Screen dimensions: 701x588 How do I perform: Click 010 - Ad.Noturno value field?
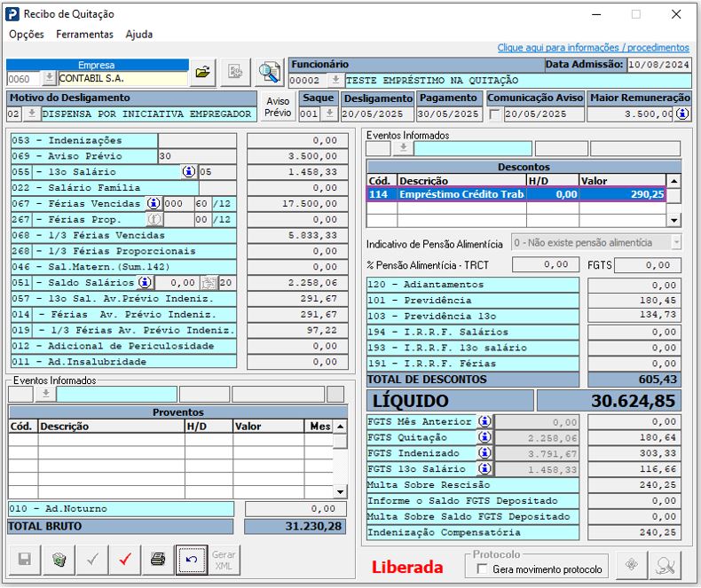[x=295, y=508]
